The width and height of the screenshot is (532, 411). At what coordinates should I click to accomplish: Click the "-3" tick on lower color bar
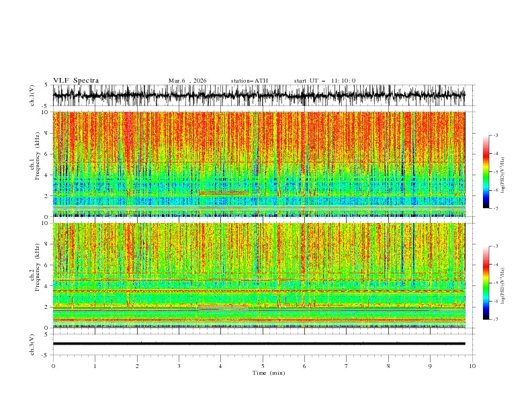pos(495,246)
